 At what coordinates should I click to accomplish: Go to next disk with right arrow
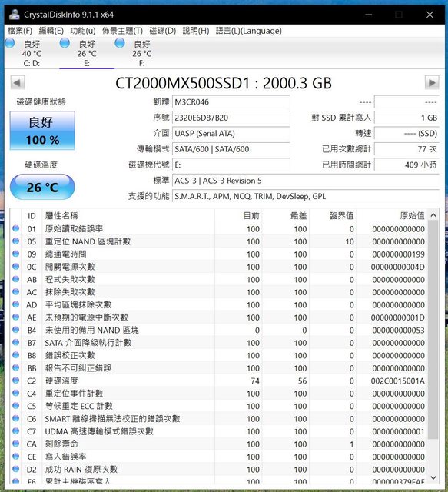click(432, 83)
